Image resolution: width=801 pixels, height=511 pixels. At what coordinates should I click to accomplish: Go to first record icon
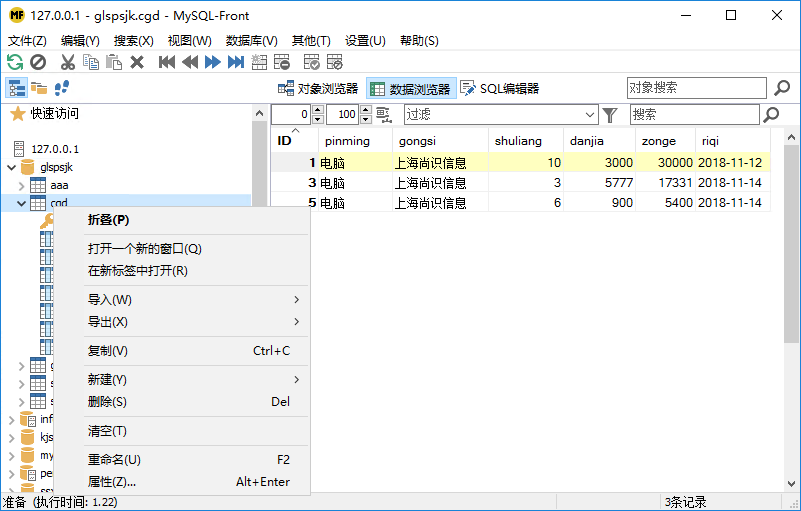167,62
